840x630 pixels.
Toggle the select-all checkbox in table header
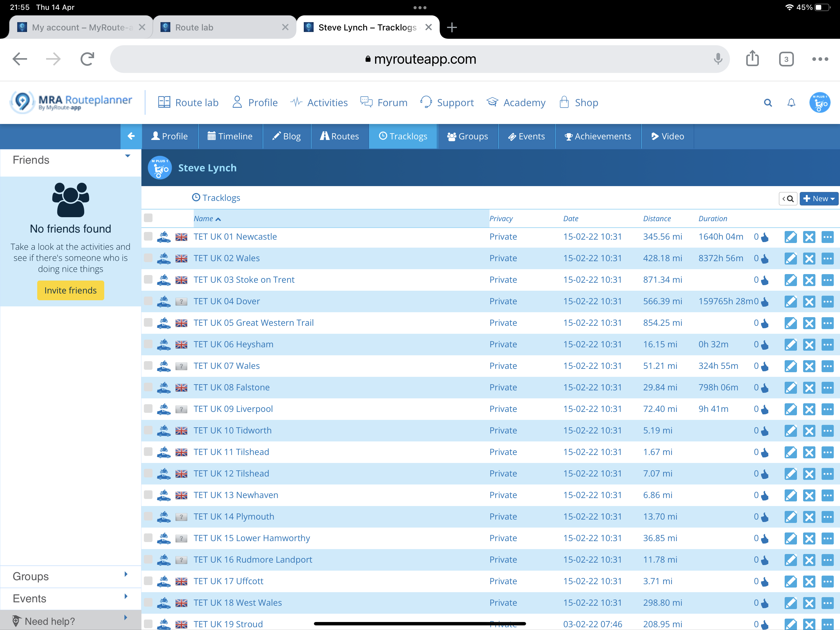148,218
